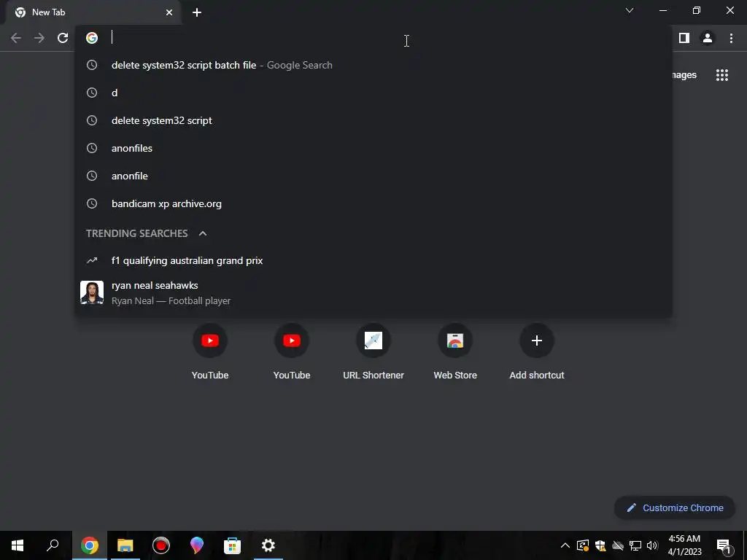Click the Google logo in the address bar

[92, 38]
